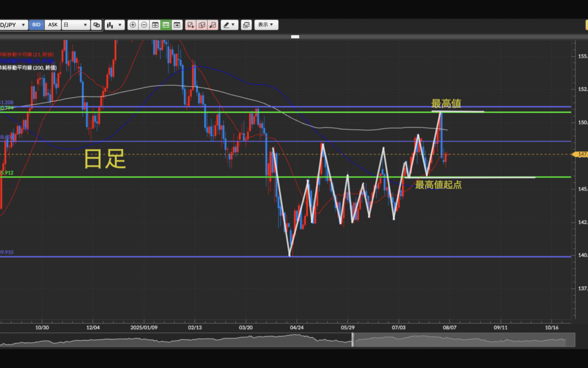Image resolution: width=588 pixels, height=368 pixels.
Task: Click the scroll-to-latest arrow icon
Action: (177, 25)
